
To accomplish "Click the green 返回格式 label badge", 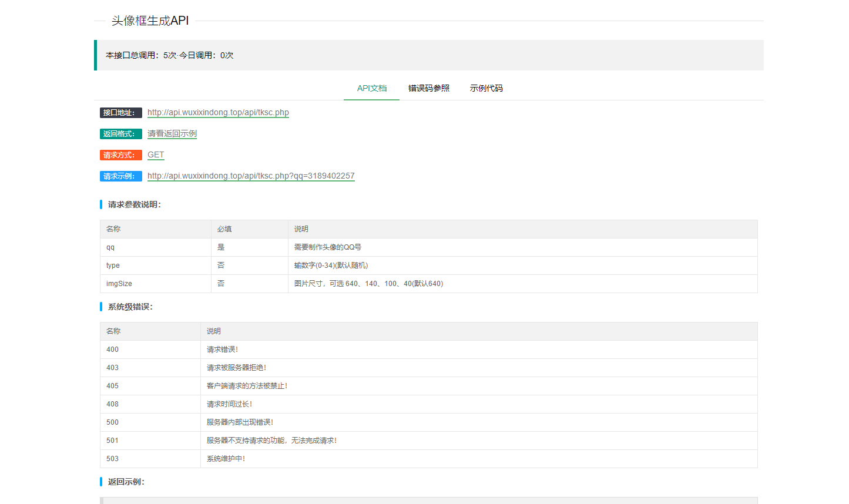I will [120, 134].
